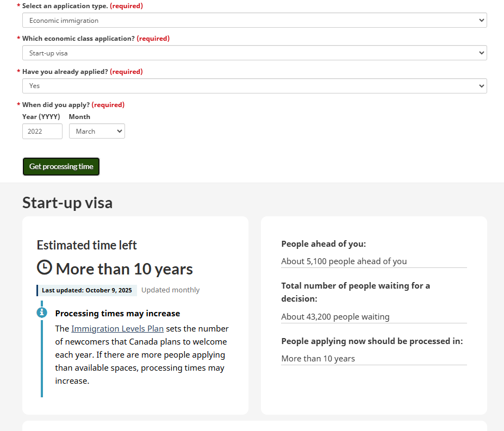Click 'About 5,100 people ahead of you'
This screenshot has width=504, height=431.
point(344,261)
